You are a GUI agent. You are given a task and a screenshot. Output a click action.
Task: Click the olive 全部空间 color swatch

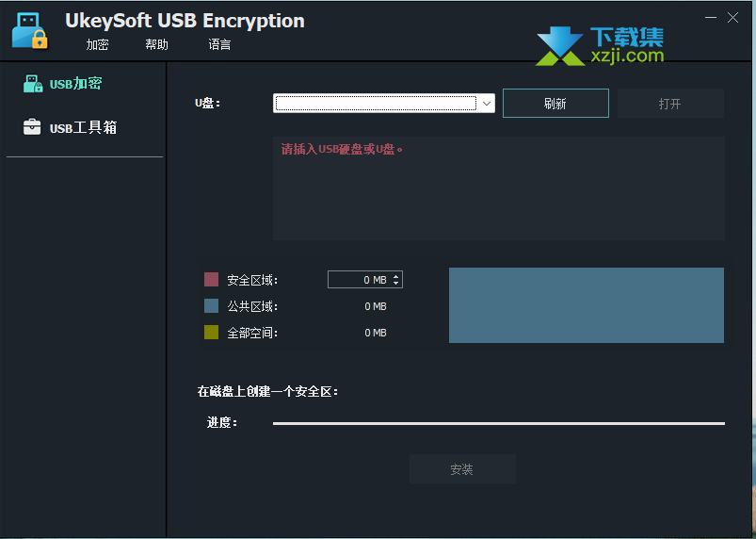(x=211, y=332)
